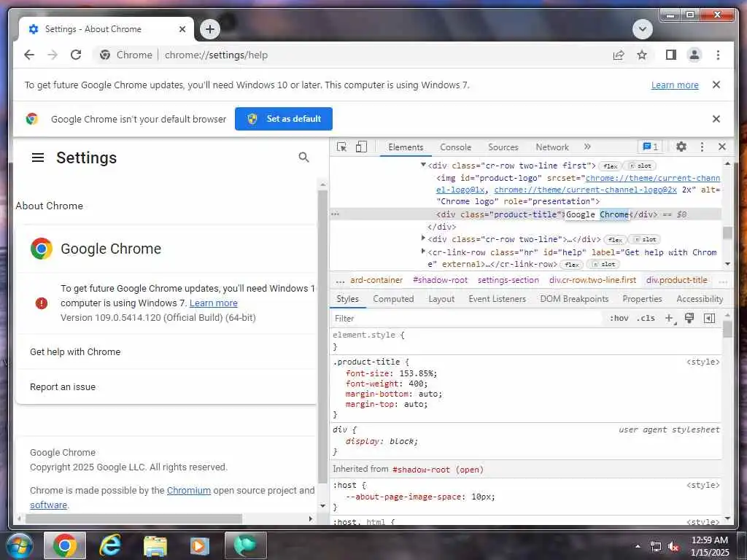Switch to the Sources tab

click(x=503, y=147)
